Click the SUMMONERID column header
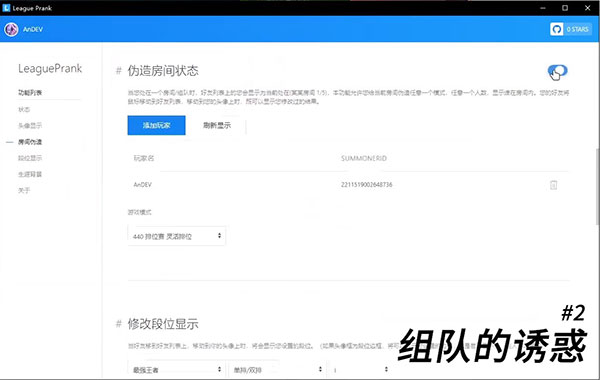The height and width of the screenshot is (380, 600). tap(364, 158)
